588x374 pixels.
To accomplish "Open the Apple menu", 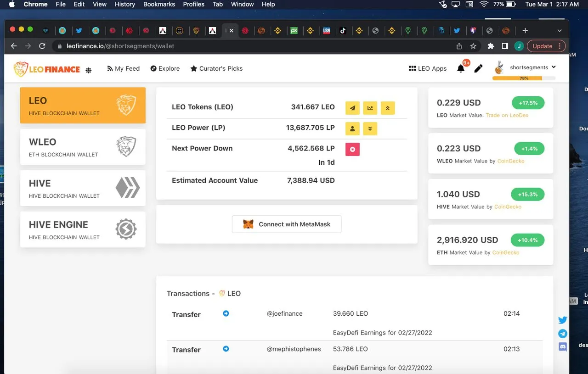I will tap(12, 4).
